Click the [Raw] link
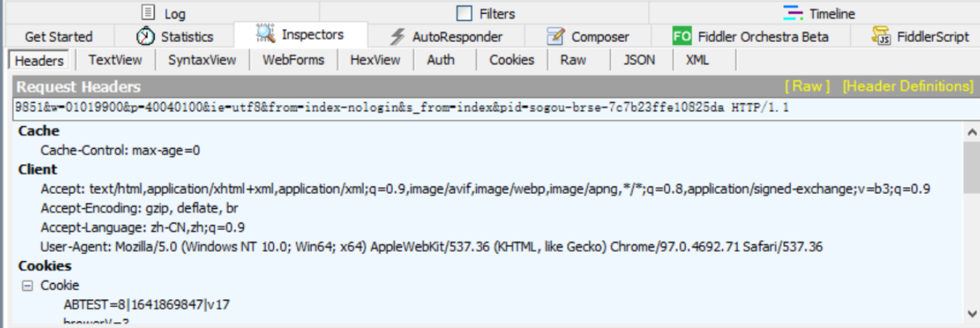Image resolution: width=980 pixels, height=328 pixels. point(806,86)
